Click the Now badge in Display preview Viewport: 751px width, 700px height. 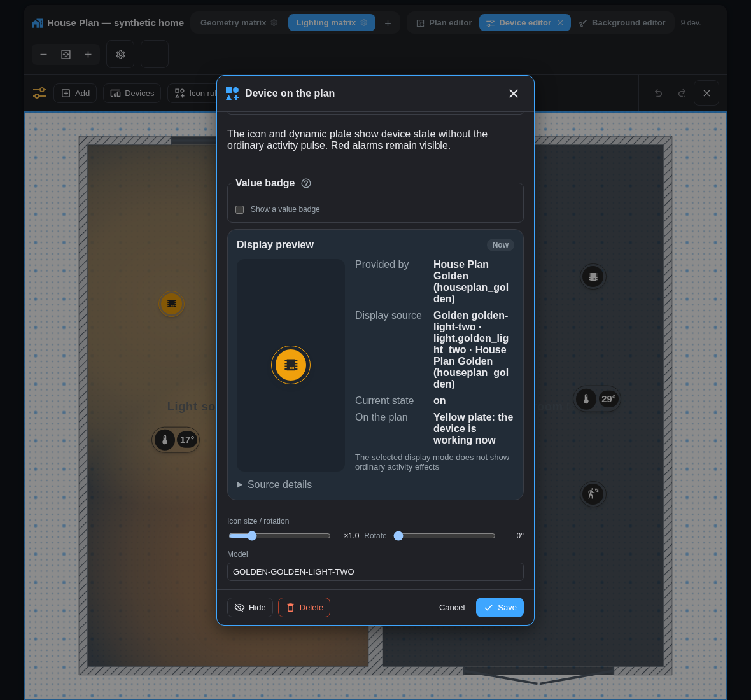point(500,245)
